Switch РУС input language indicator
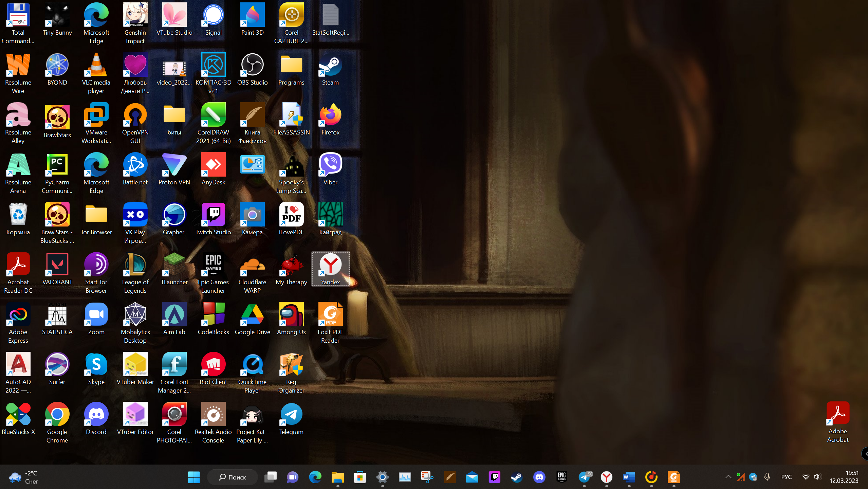This screenshot has height=489, width=868. coord(786,477)
